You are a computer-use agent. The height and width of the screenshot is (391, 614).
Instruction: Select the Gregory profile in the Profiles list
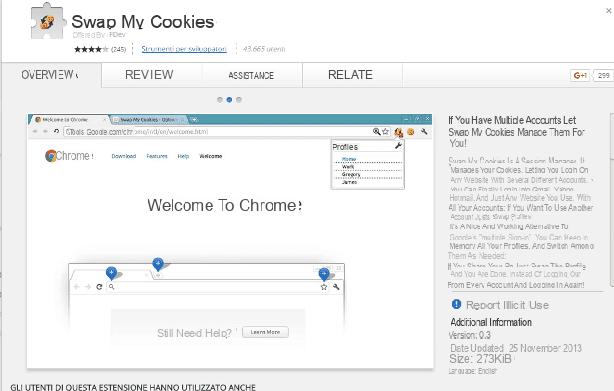pos(351,175)
